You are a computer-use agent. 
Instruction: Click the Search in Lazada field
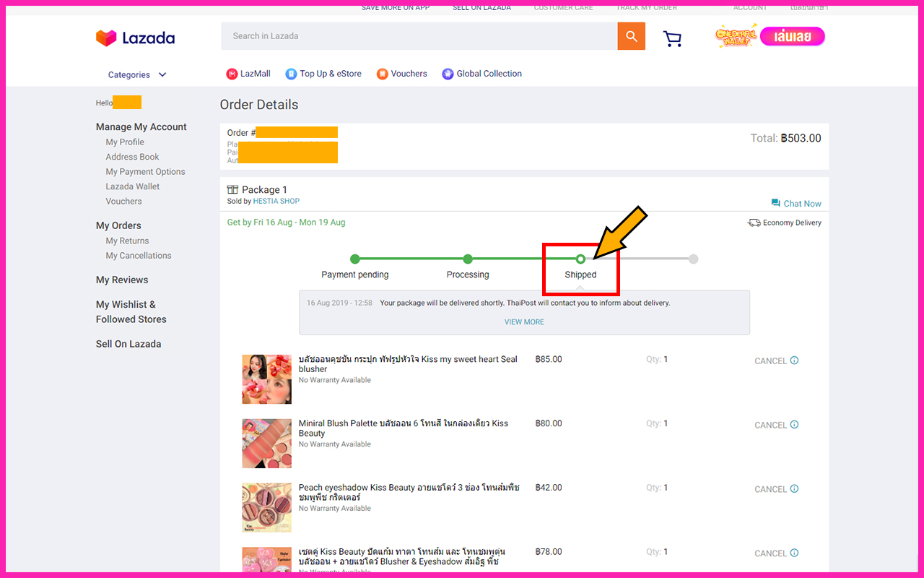tap(419, 36)
